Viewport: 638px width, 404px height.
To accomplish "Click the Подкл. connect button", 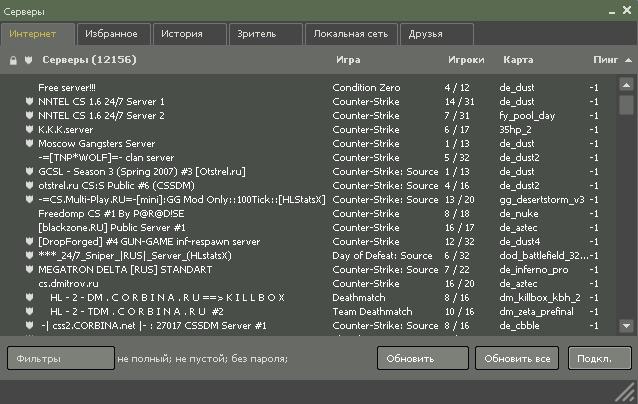I will click(599, 358).
